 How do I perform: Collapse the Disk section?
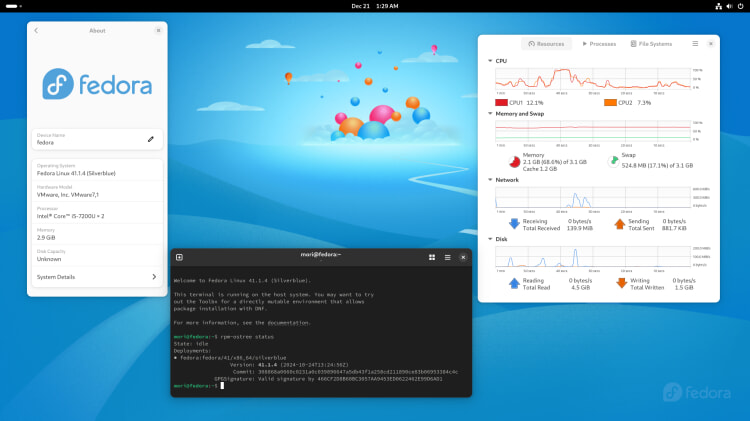pyautogui.click(x=490, y=239)
